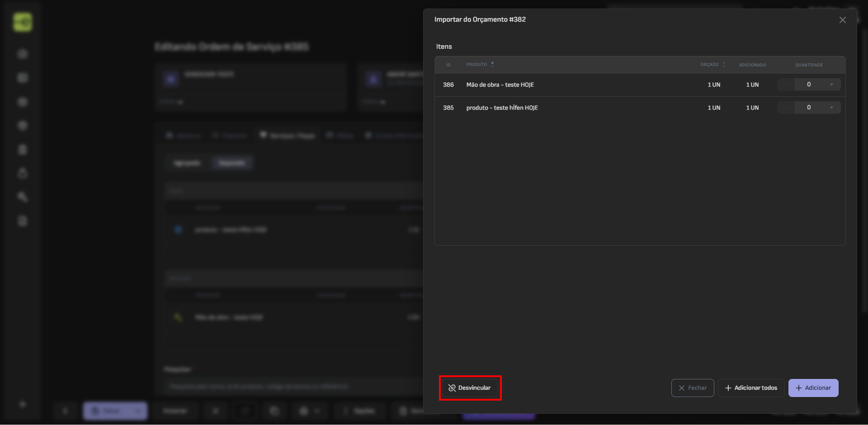Click ORÇADO value 1 UN for item 386
Viewport: 868px width, 425px height.
click(x=714, y=85)
